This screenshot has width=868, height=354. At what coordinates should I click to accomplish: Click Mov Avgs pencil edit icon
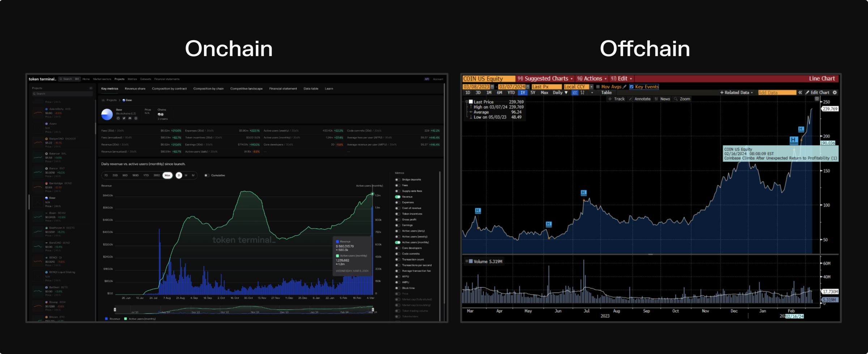tap(625, 87)
